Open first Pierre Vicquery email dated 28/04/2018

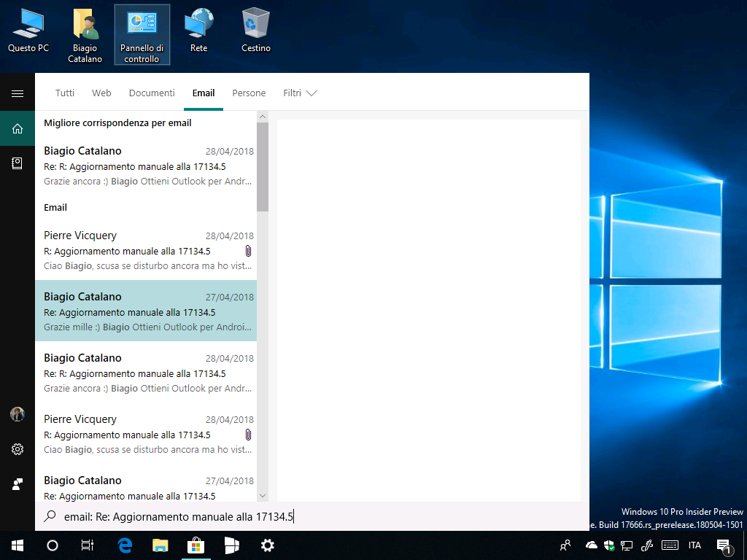click(146, 250)
